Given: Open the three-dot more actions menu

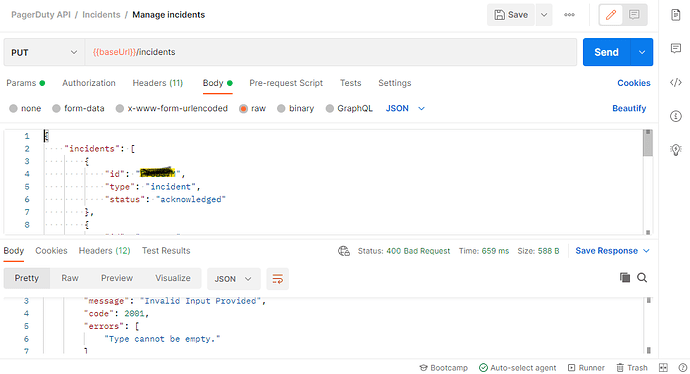Looking at the screenshot, I should pyautogui.click(x=569, y=15).
